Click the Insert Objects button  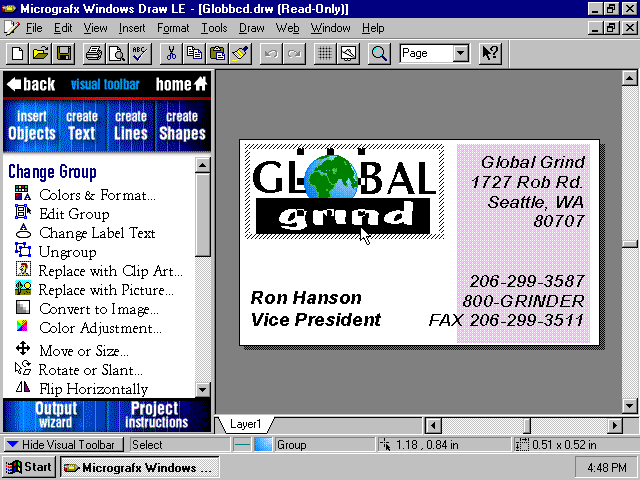31,126
